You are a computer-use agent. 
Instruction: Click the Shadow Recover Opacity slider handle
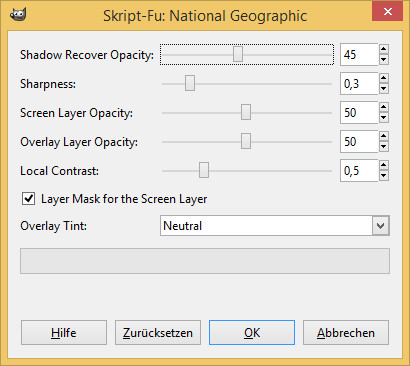238,54
